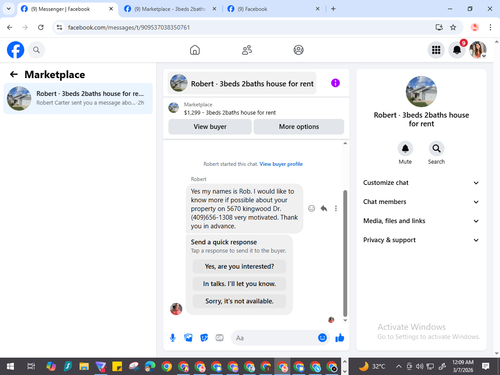This screenshot has width=500, height=375.
Task: Reload the page with the refresh icon
Action: click(x=41, y=27)
